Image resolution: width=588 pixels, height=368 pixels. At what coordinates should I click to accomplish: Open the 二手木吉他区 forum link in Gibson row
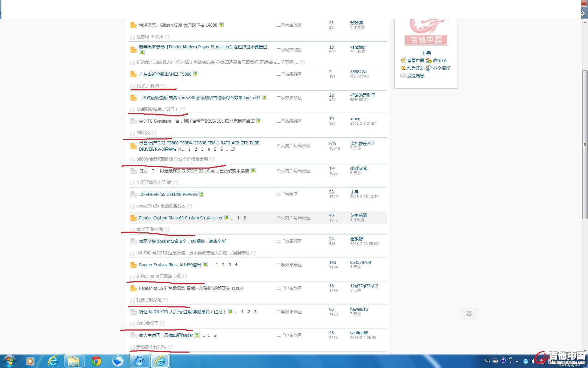click(x=289, y=25)
